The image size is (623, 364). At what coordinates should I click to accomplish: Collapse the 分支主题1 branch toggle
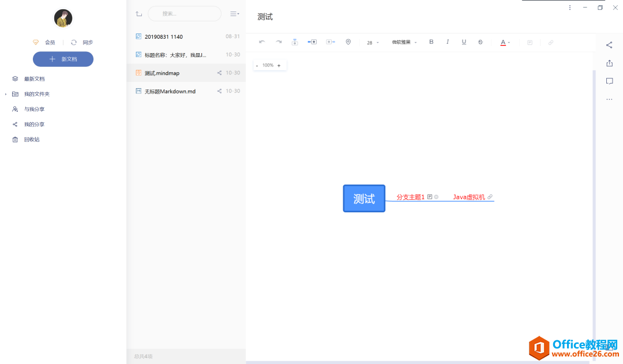click(x=436, y=197)
